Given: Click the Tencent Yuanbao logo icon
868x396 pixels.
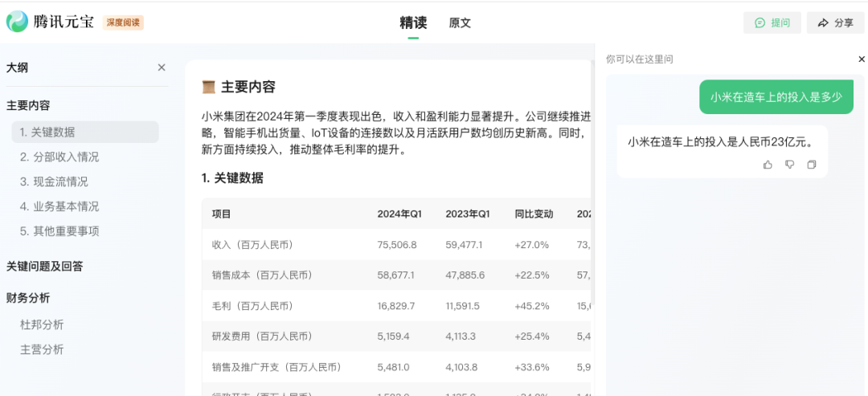Looking at the screenshot, I should click(x=17, y=22).
